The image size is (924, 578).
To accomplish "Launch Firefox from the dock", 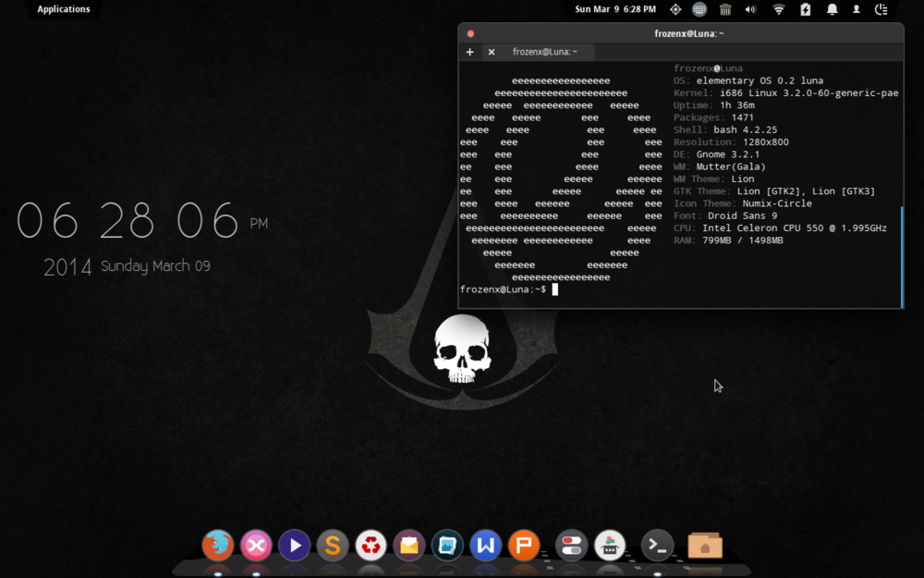I will (x=218, y=545).
